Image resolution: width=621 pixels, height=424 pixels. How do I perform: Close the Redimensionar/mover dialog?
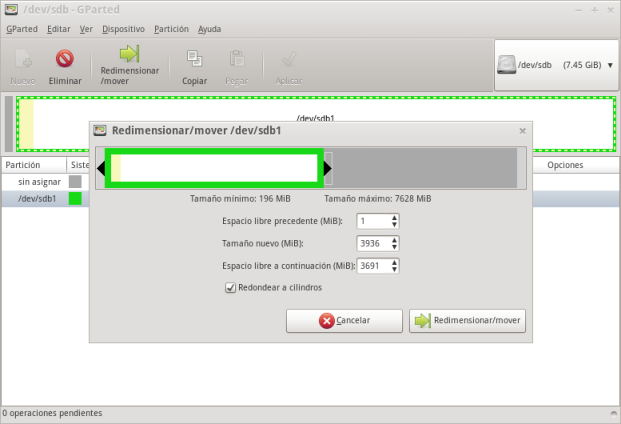(522, 130)
